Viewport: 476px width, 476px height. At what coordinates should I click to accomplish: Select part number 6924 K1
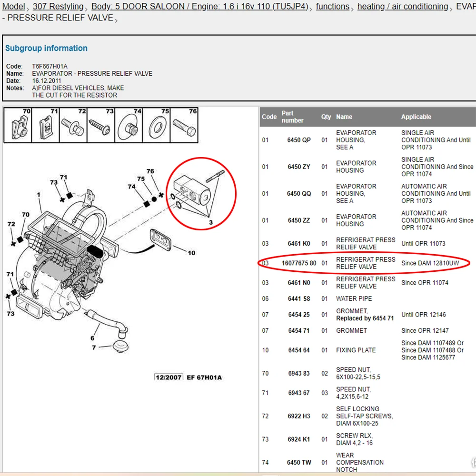pyautogui.click(x=299, y=439)
